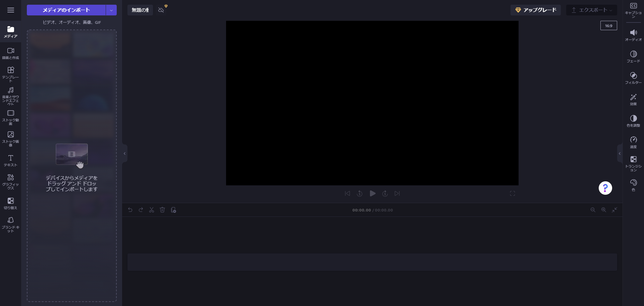Screen dimensions: 644x306
Task: Open the fade (フェード) panel
Action: coord(633,56)
